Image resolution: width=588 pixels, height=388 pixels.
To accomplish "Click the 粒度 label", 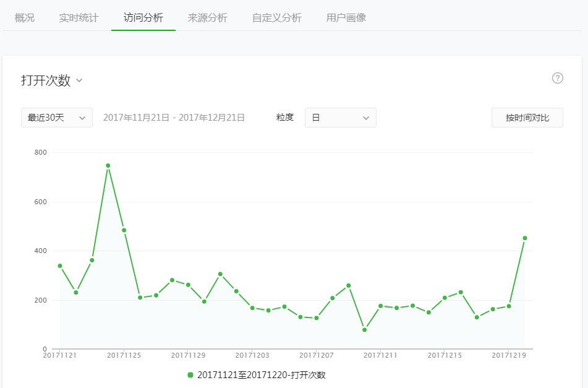I will click(284, 118).
